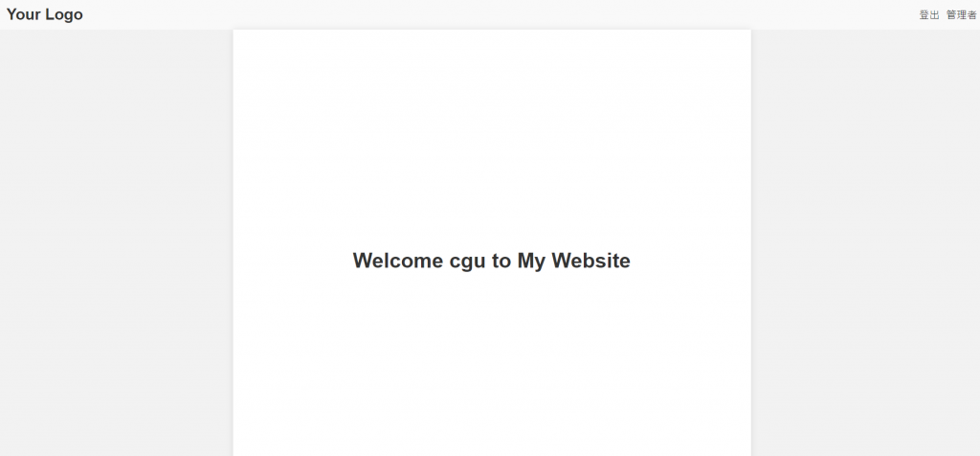
Task: Click the 出 character in the logout link
Action: [x=934, y=15]
